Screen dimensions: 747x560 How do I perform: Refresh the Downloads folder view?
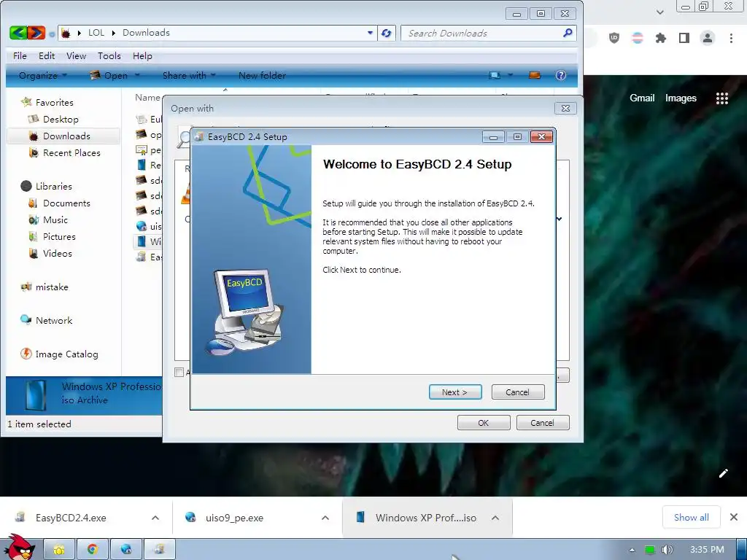point(387,33)
